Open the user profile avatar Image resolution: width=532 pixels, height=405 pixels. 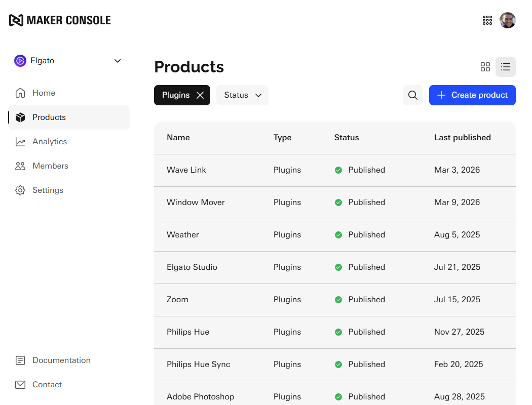[x=508, y=20]
